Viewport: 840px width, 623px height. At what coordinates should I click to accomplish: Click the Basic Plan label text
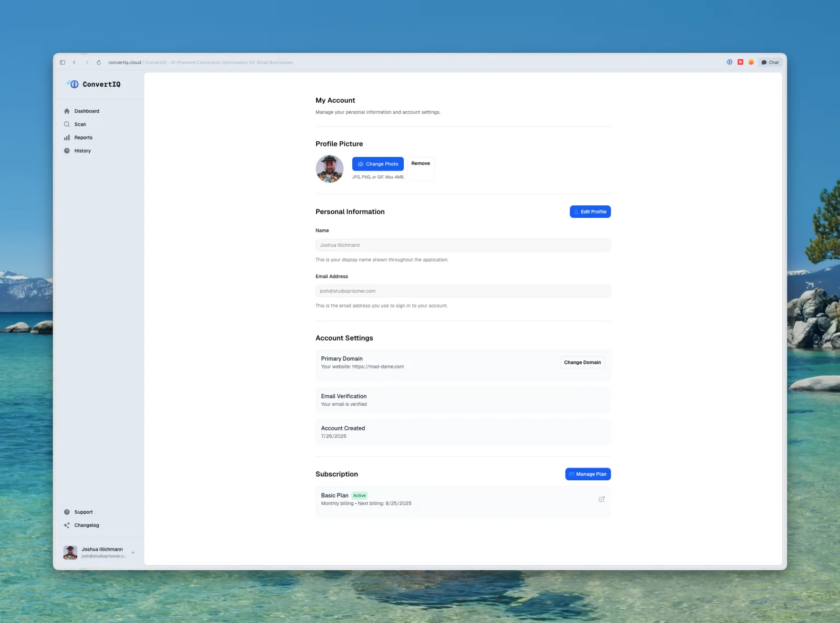pos(335,495)
